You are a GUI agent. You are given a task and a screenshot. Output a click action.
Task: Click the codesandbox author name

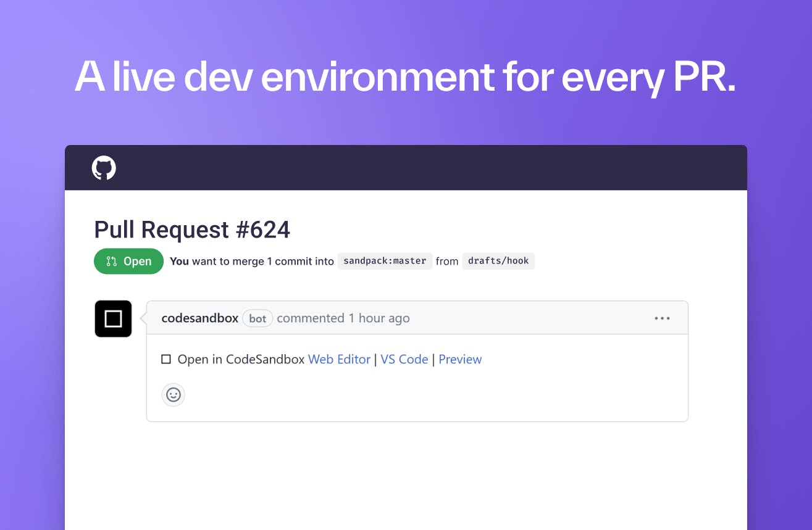click(x=199, y=318)
